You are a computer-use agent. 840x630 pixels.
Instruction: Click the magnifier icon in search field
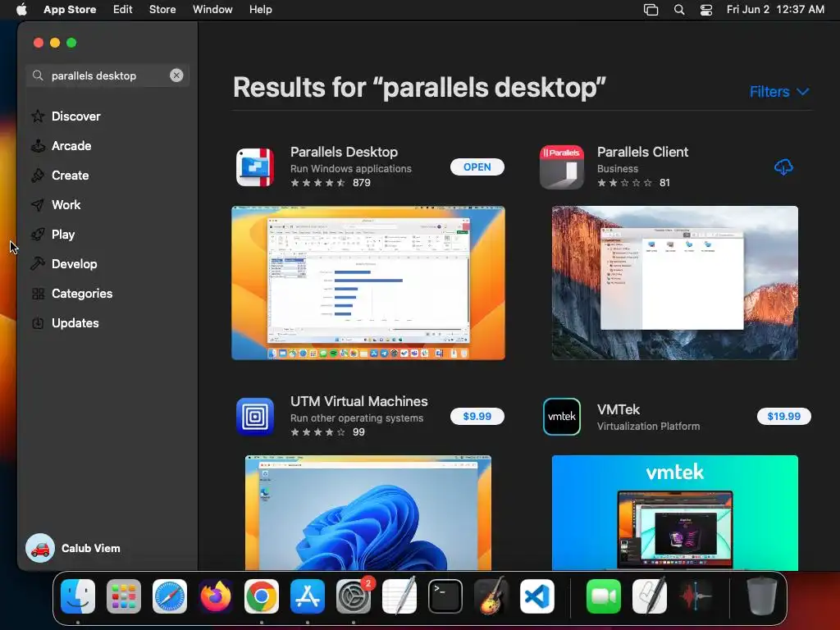(x=38, y=75)
